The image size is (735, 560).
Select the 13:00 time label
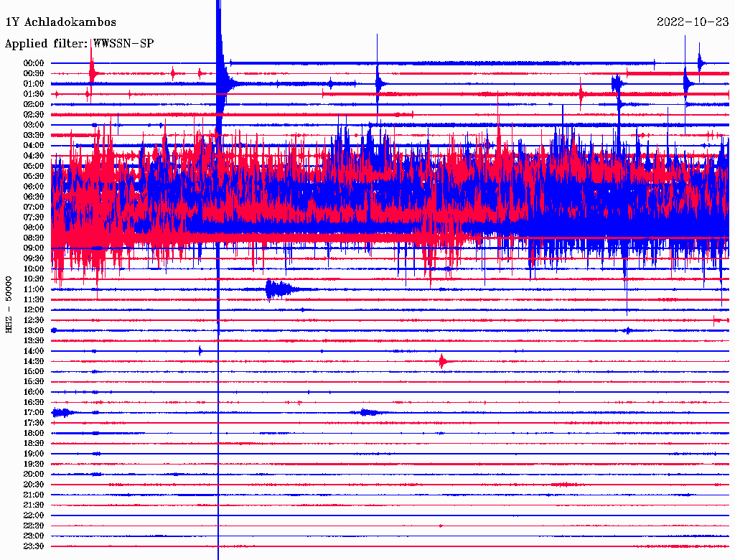pos(34,331)
